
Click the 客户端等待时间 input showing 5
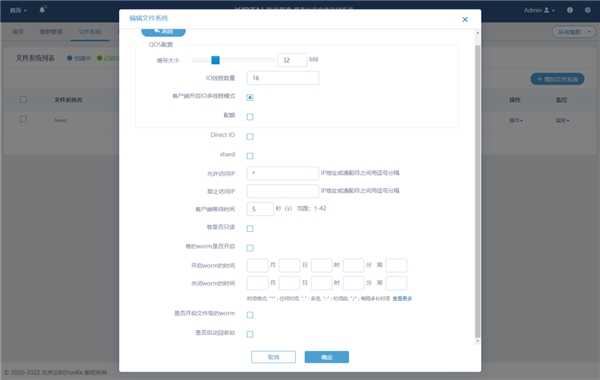pos(260,209)
